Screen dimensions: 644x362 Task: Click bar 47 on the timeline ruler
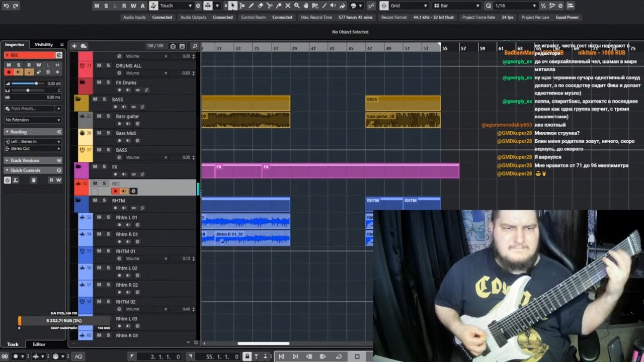click(x=370, y=48)
